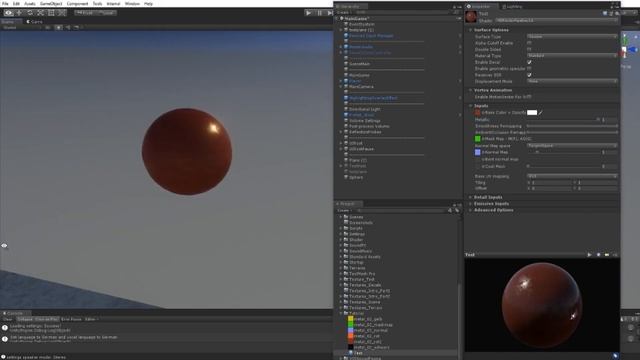Image resolution: width=640 pixels, height=360 pixels.
Task: Click the eyedropper next to Base Color
Action: [541, 113]
